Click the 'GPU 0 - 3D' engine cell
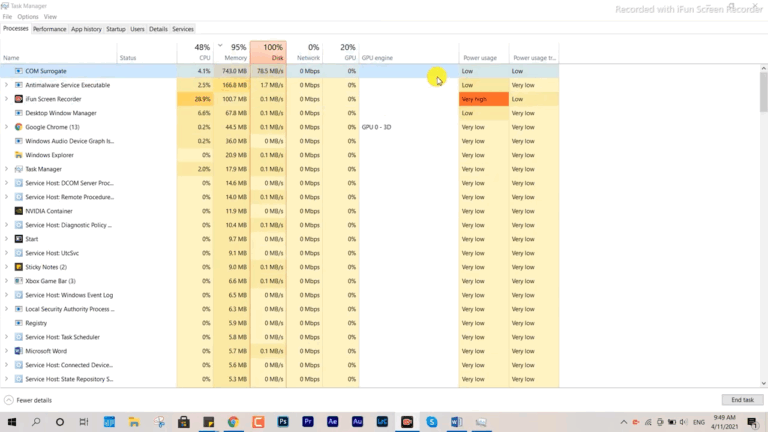768x432 pixels. (x=409, y=127)
